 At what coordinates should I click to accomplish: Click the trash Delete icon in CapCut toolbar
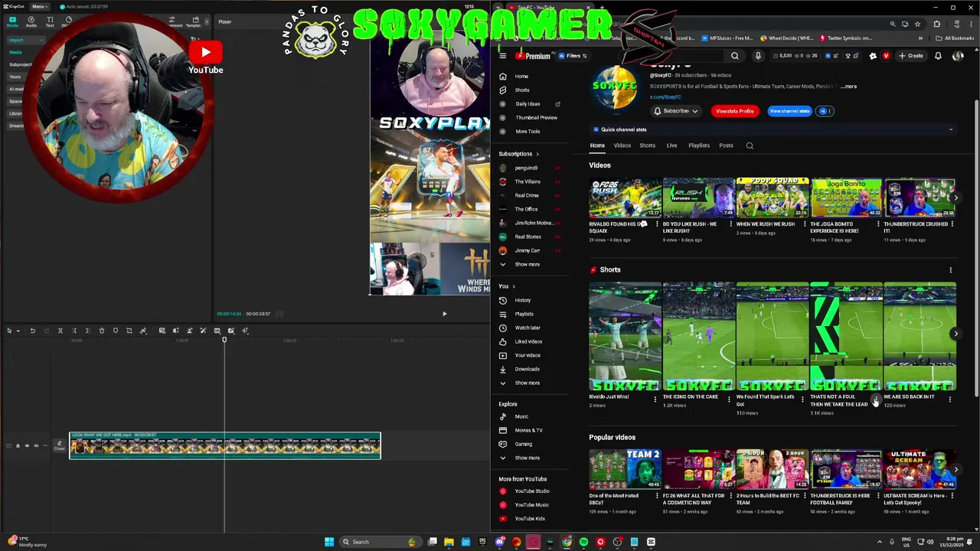click(x=102, y=331)
